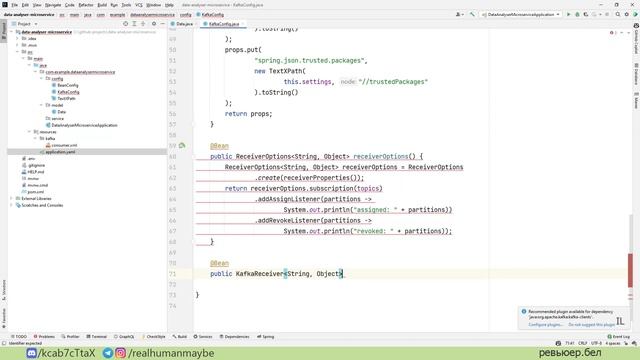This screenshot has height=360, width=640.
Task: Open the Services tool window
Action: (x=203, y=337)
